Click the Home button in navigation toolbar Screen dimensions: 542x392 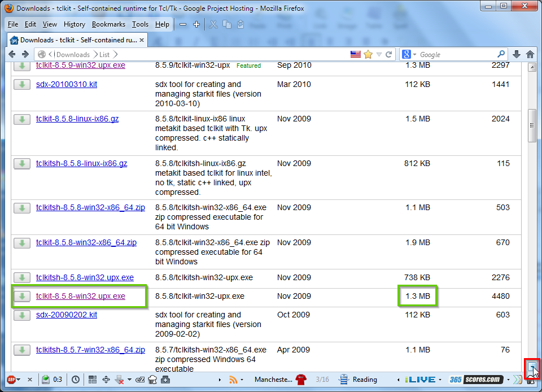tap(530, 54)
